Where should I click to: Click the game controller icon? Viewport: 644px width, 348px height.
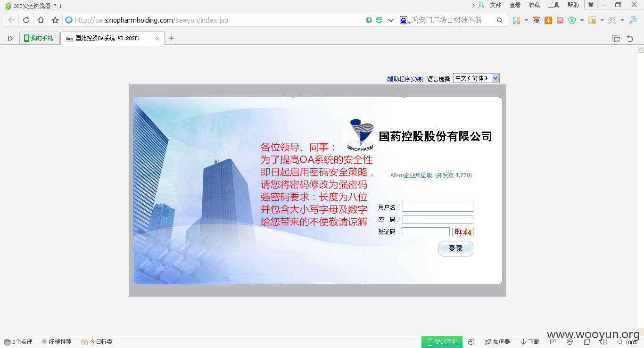612,20
